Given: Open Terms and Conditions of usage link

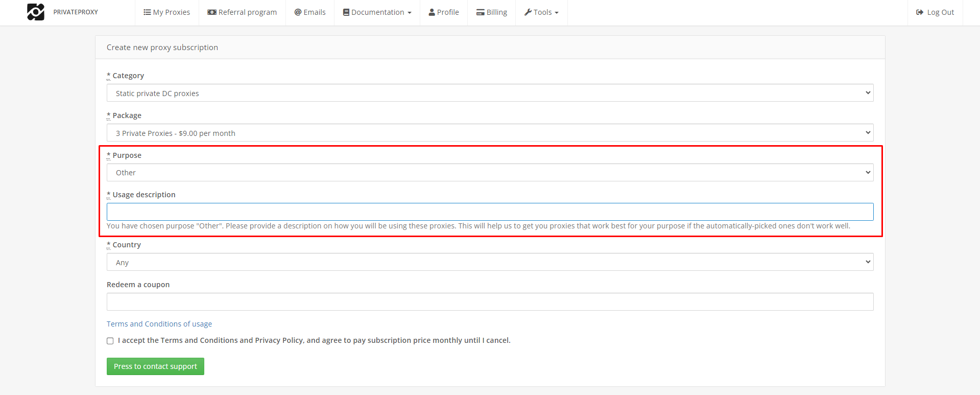Looking at the screenshot, I should [x=159, y=324].
